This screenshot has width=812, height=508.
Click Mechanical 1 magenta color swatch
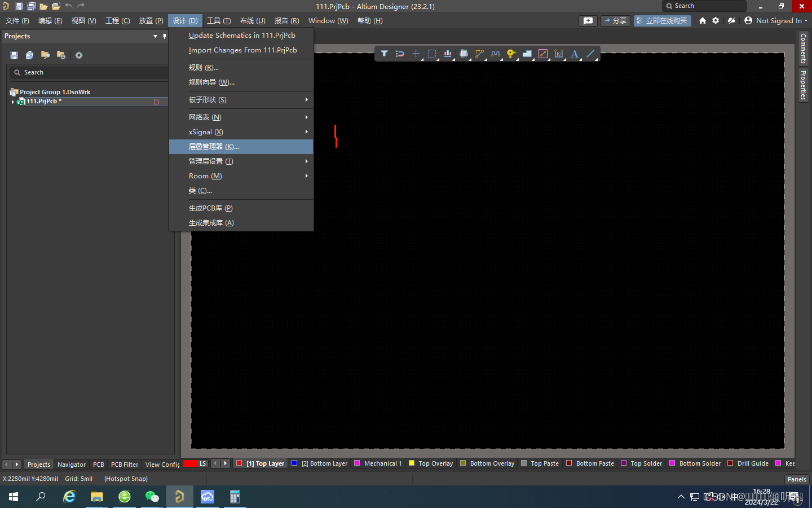[357, 463]
